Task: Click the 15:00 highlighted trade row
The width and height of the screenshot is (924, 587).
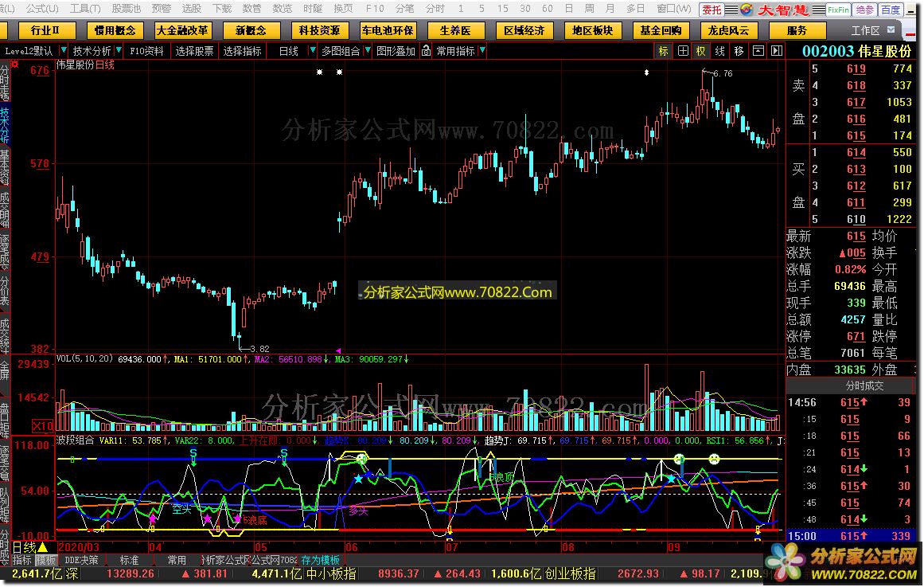Action: click(851, 536)
